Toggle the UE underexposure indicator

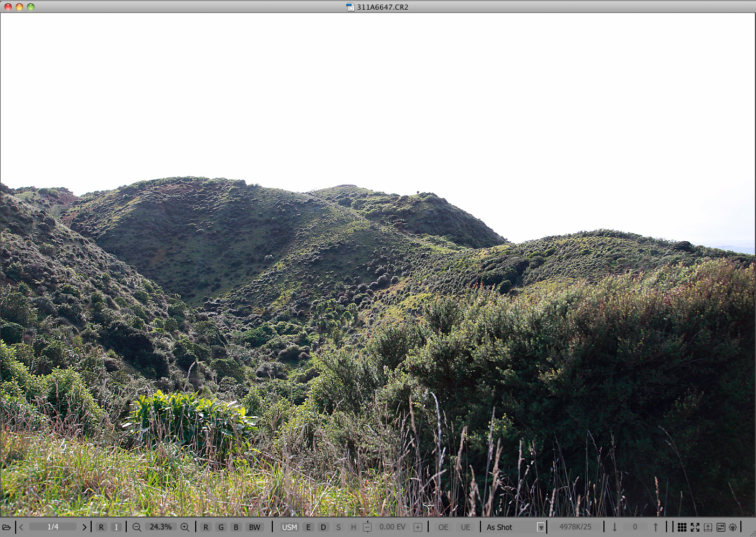pos(465,527)
